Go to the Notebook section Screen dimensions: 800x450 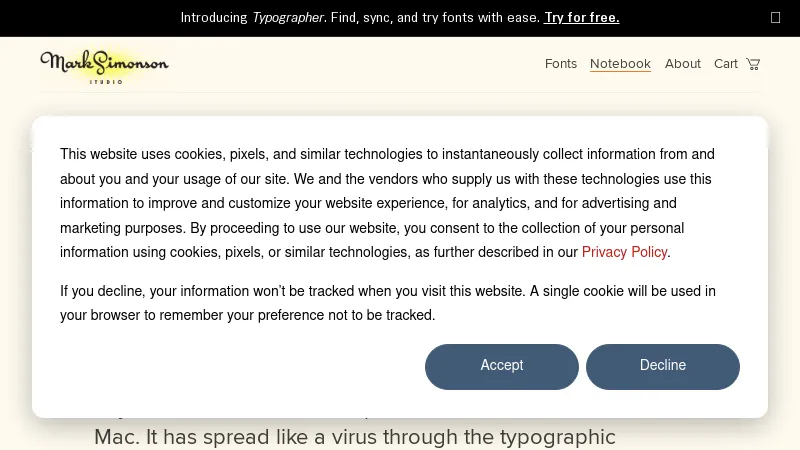tap(620, 64)
